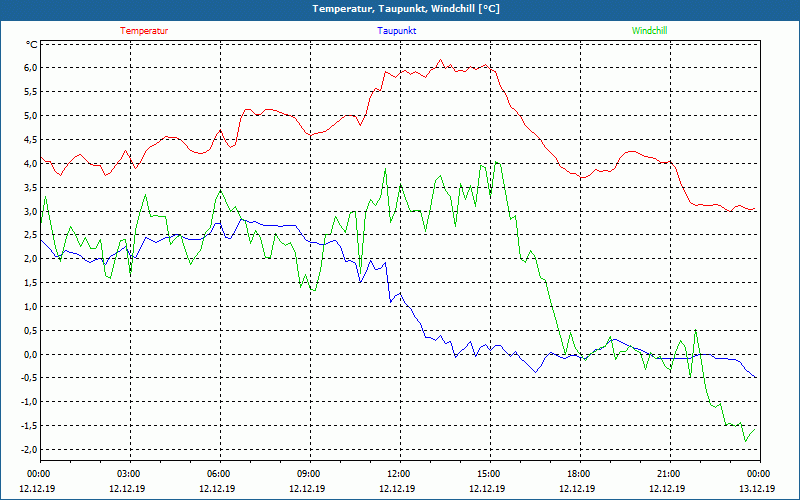800x500 pixels.
Task: Click the '12.12.19' date below '18:00'
Action: click(577, 488)
